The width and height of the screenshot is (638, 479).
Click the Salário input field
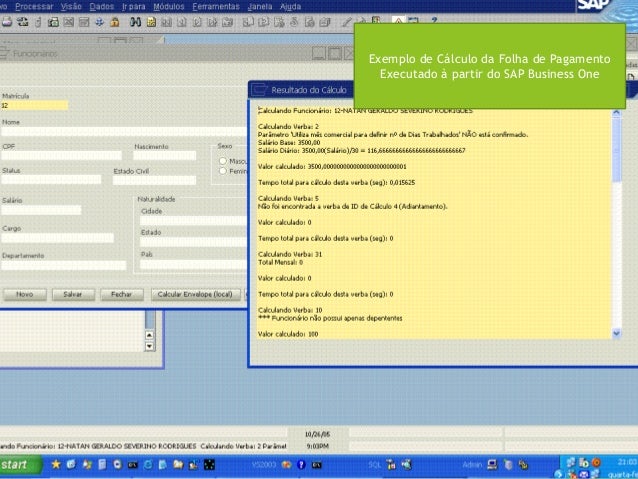(41, 210)
